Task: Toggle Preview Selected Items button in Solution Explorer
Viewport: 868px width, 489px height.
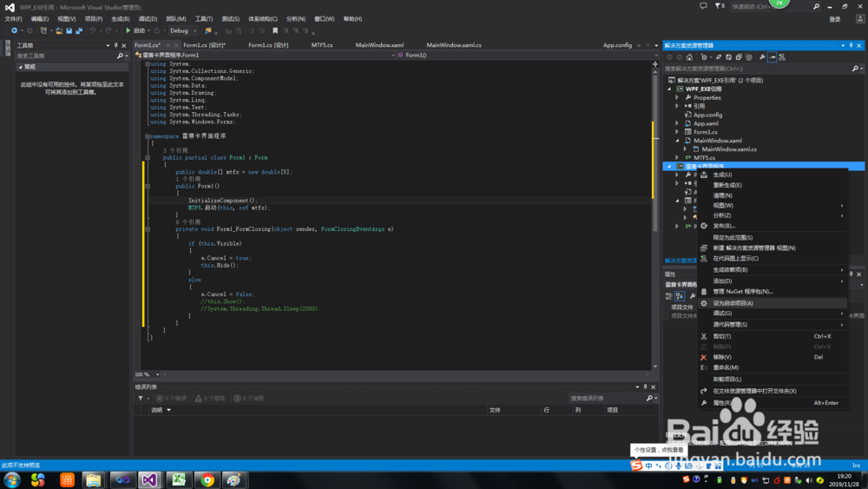Action: tap(773, 57)
